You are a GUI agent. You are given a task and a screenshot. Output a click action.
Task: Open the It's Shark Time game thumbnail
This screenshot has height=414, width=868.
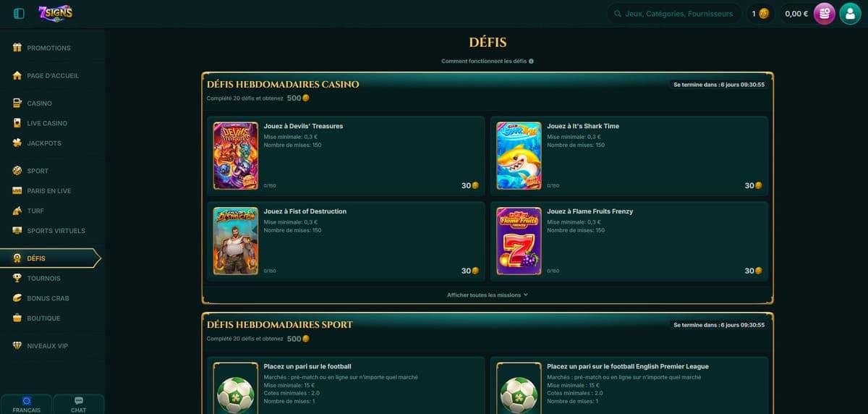[519, 156]
